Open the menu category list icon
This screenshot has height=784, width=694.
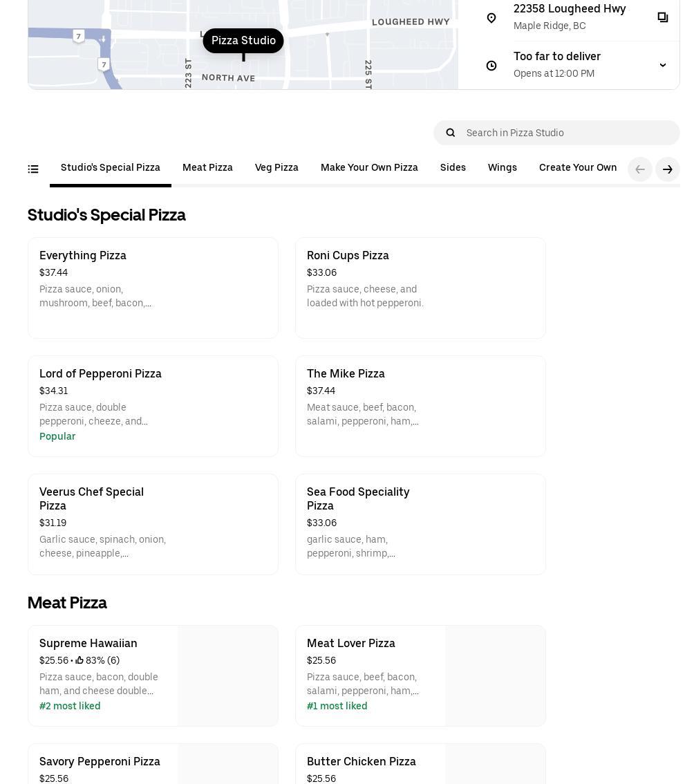pos(33,169)
